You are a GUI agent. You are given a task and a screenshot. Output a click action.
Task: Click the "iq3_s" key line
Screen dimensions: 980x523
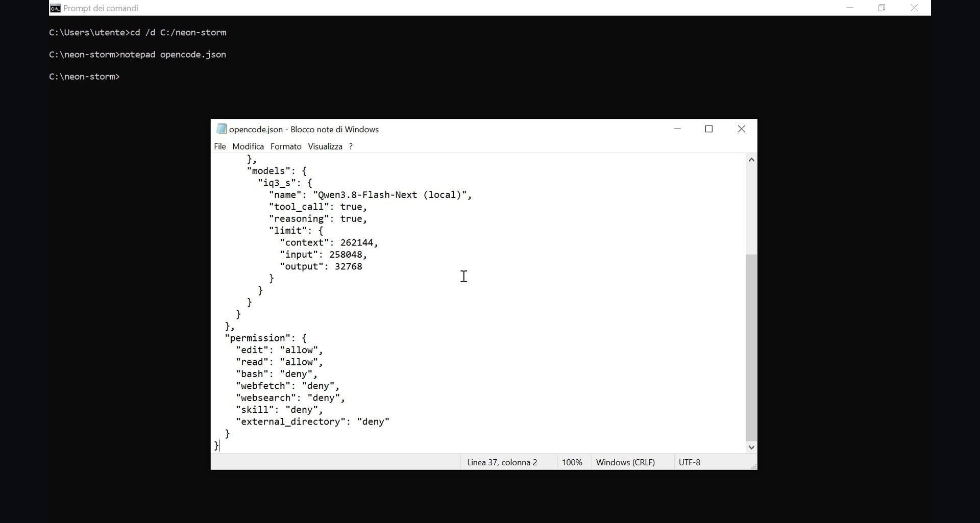285,183
